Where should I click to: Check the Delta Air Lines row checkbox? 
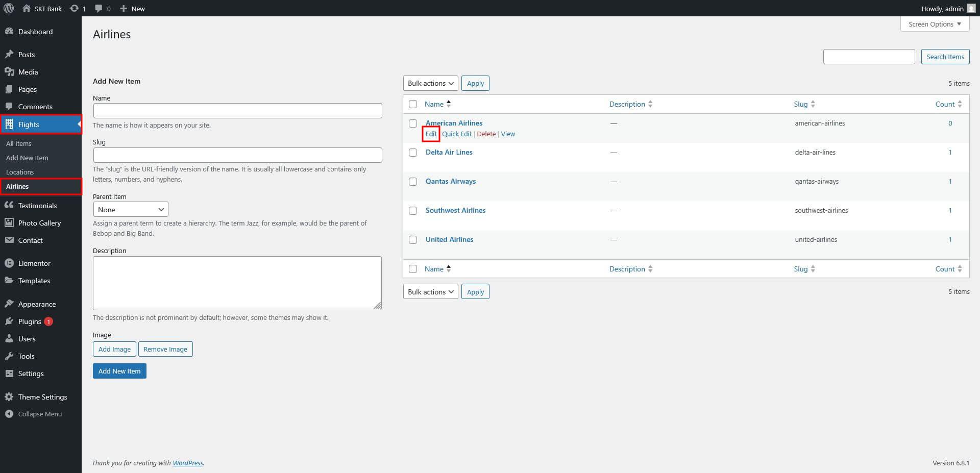(413, 153)
